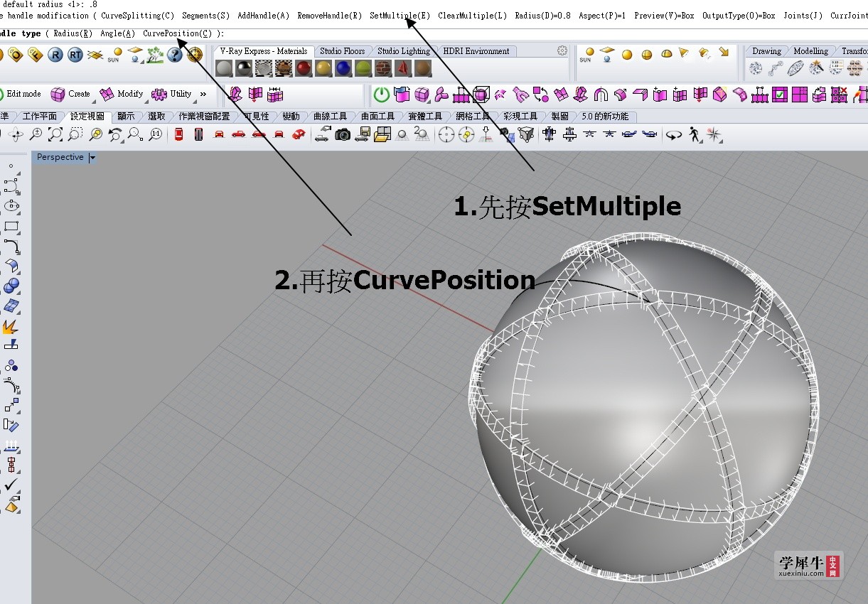Pick the blue V-Ray material sphere
Viewport: 868px width, 604px height.
tap(343, 68)
